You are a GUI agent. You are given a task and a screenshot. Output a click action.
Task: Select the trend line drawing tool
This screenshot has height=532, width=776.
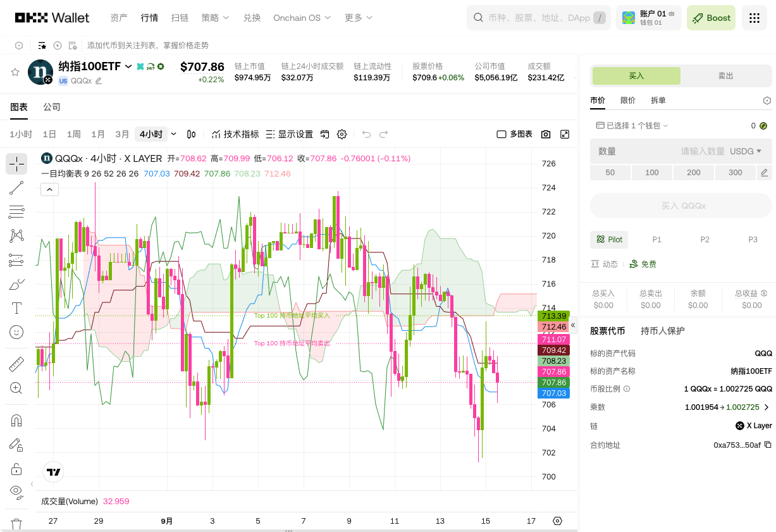coord(16,188)
